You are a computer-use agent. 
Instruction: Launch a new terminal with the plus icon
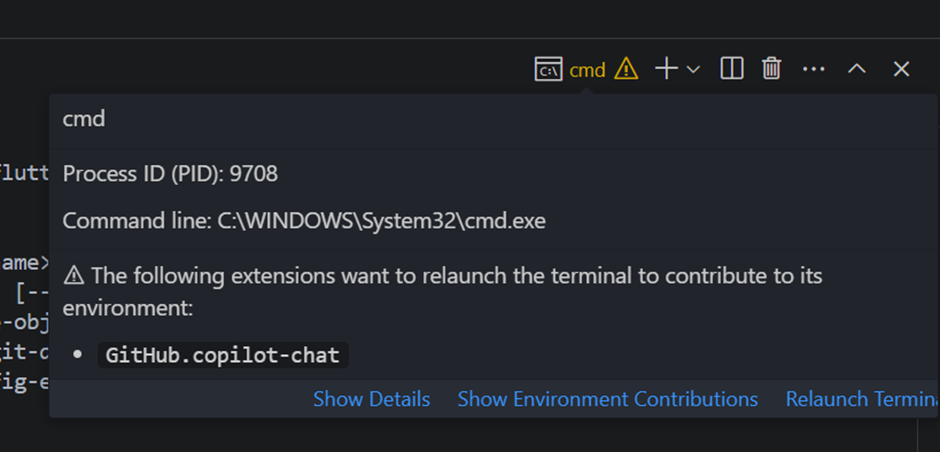coord(666,69)
